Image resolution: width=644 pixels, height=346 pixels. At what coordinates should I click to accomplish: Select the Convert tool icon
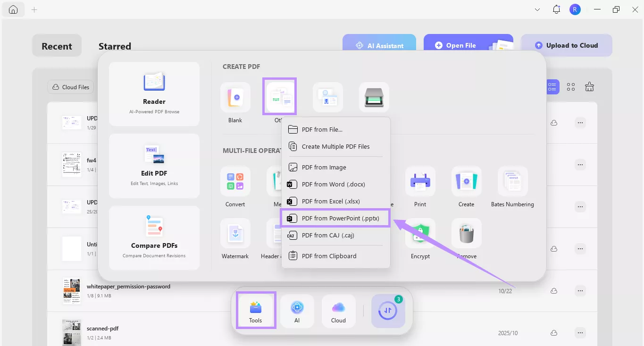[235, 181]
